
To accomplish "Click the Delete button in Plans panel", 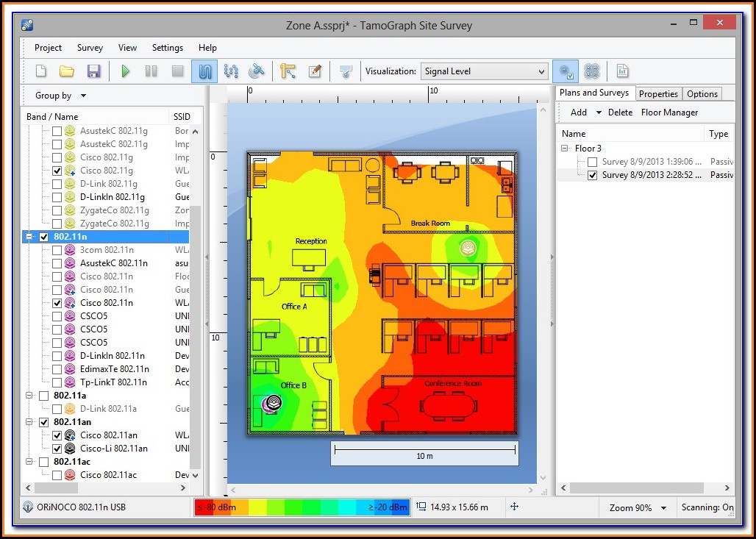I will [620, 113].
